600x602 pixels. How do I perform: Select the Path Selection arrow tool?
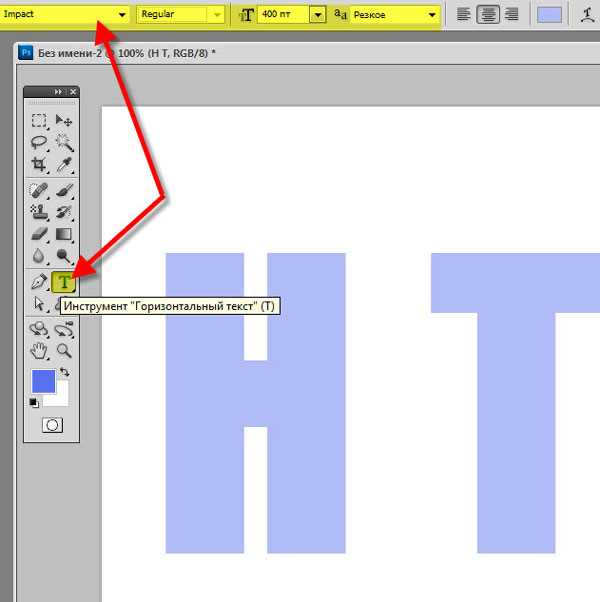coord(39,304)
